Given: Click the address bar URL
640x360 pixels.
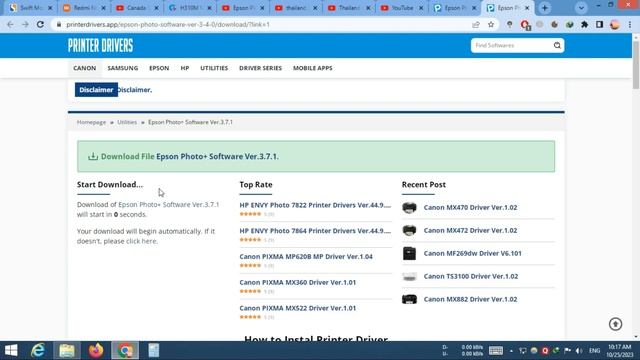Looking at the screenshot, I should [x=168, y=24].
